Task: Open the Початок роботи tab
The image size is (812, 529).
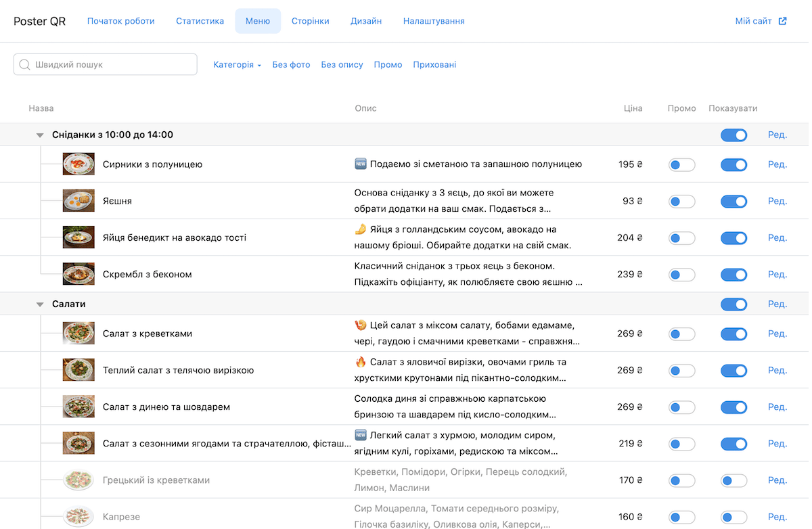Action: click(x=121, y=21)
